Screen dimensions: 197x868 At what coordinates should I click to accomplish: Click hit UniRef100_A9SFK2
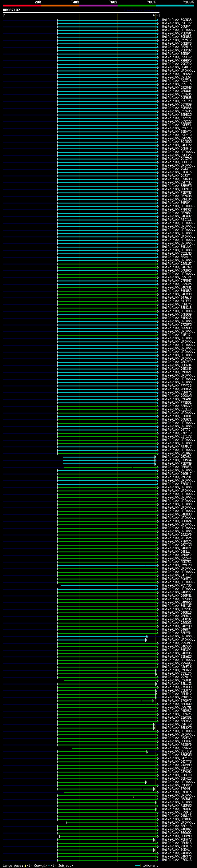(177, 57)
